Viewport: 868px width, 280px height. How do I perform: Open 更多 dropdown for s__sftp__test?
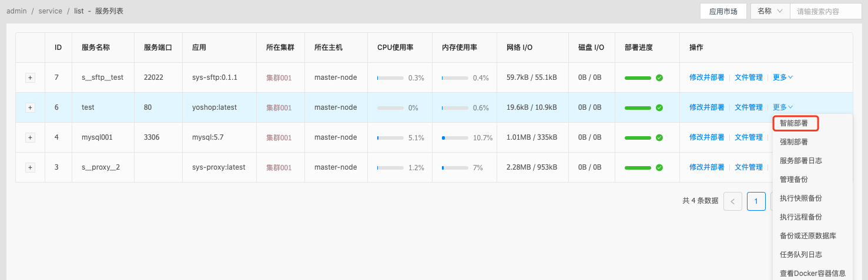(783, 77)
